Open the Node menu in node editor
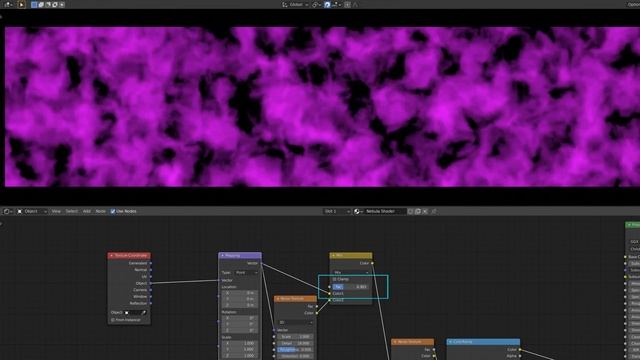The height and width of the screenshot is (360, 640). tap(100, 211)
